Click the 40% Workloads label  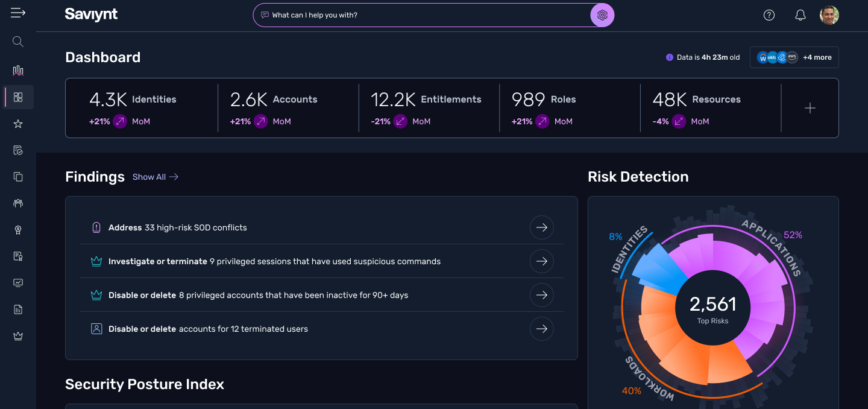[632, 391]
